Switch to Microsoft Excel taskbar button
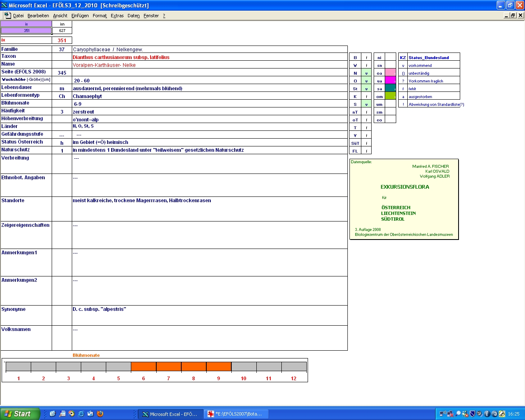 (x=170, y=414)
